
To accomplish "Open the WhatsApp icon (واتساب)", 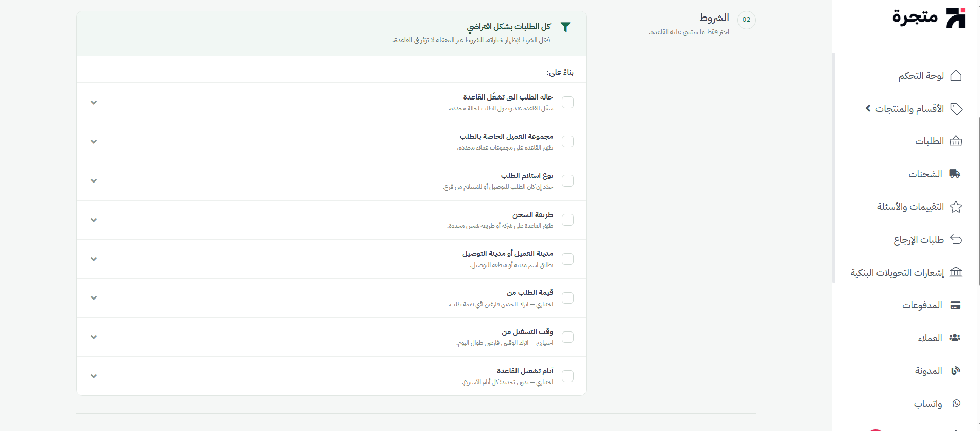I will 956,403.
